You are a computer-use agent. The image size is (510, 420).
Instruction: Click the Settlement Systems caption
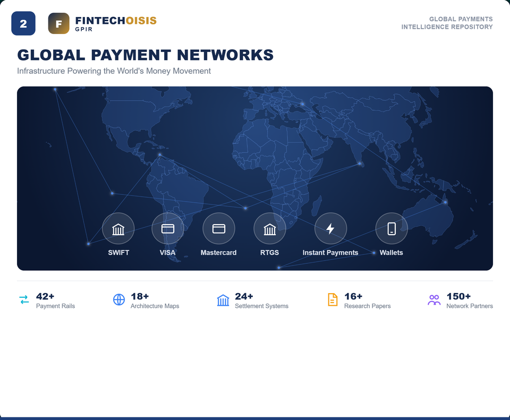click(261, 306)
